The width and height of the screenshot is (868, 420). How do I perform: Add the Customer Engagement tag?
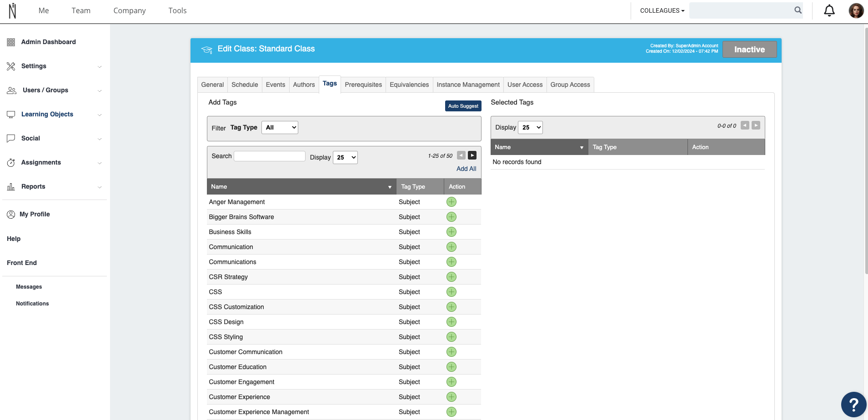click(x=452, y=382)
